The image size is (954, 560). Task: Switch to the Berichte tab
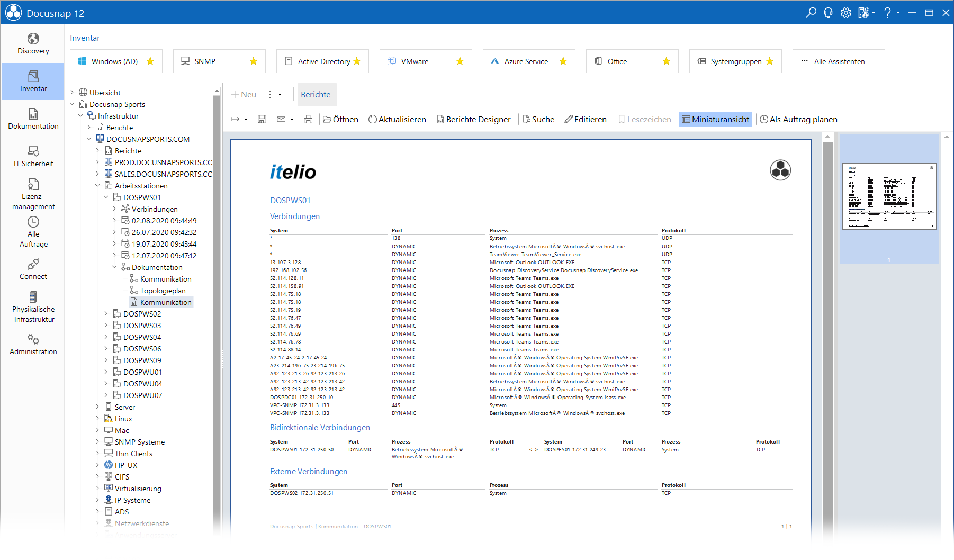click(316, 95)
